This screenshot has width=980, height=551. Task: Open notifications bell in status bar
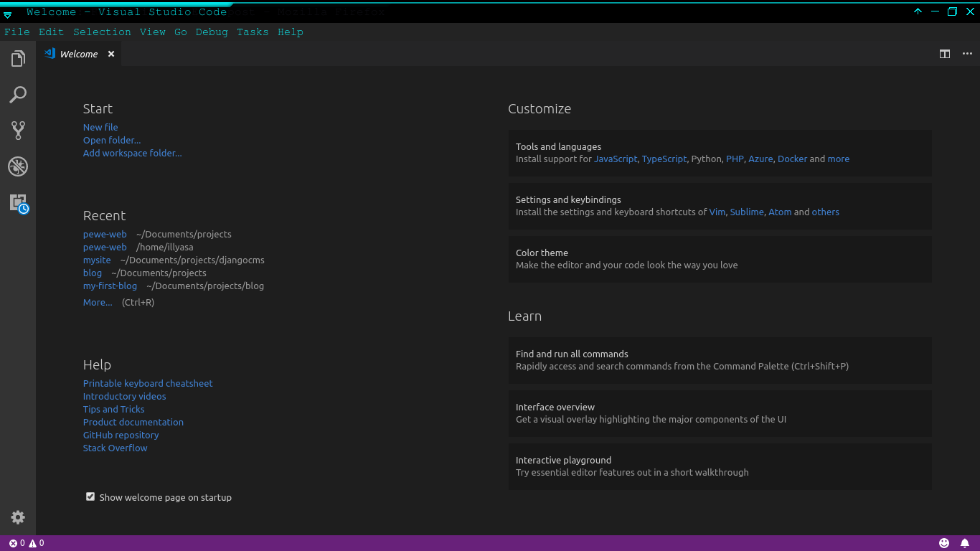pyautogui.click(x=965, y=543)
